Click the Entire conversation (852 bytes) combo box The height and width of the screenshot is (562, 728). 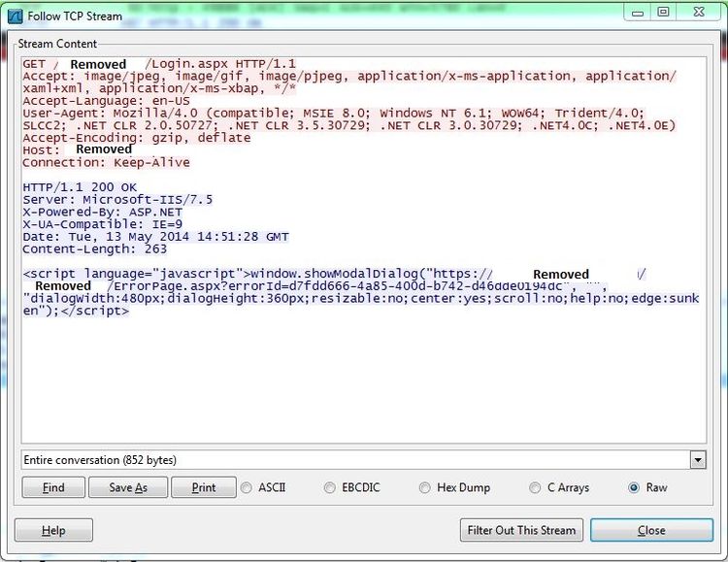[364, 460]
